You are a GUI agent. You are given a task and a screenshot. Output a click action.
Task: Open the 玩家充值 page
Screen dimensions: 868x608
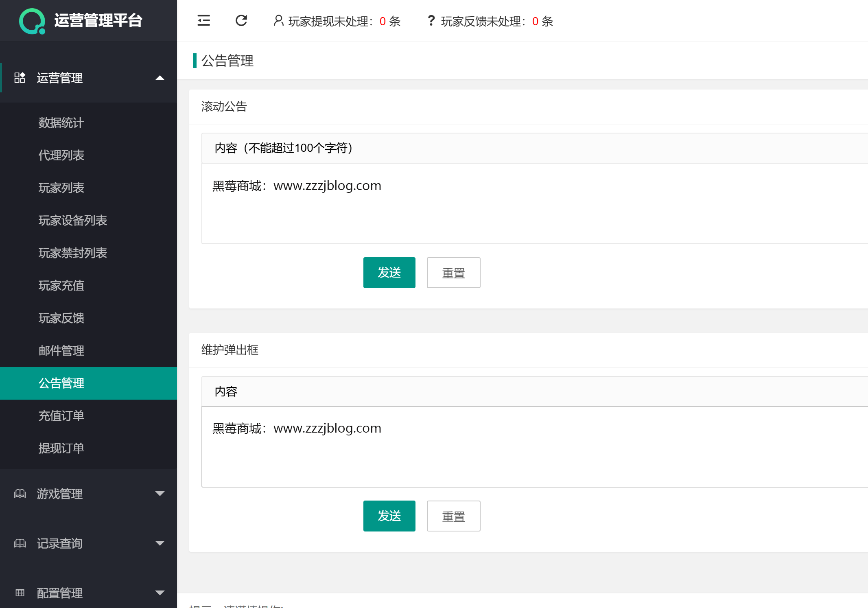click(61, 286)
